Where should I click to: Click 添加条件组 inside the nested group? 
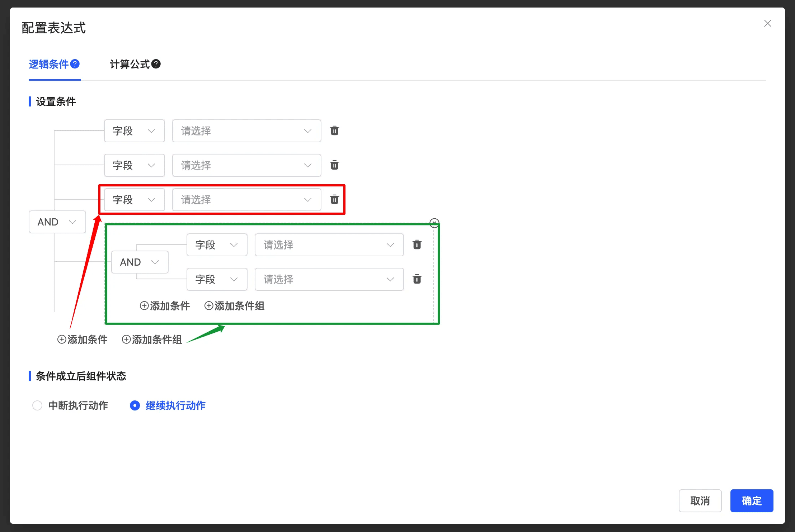[x=235, y=306]
